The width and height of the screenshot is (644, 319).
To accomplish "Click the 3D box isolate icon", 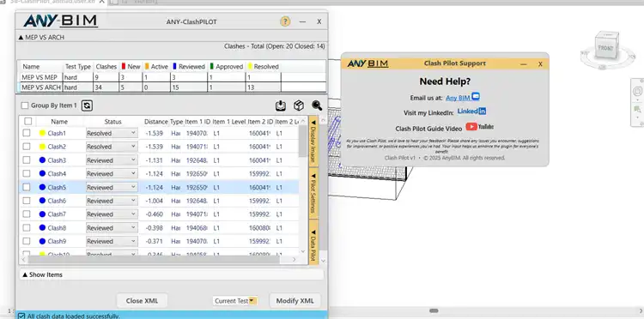I will [x=299, y=105].
